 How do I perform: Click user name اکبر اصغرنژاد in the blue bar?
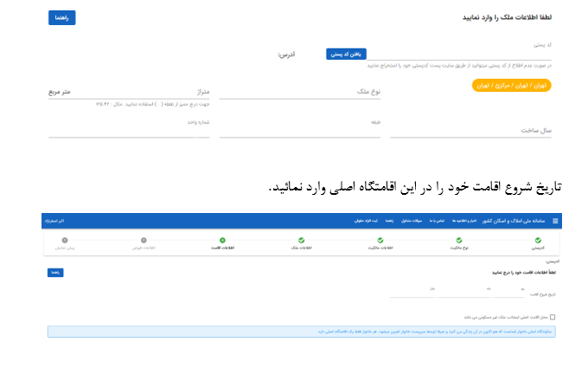tap(54, 221)
